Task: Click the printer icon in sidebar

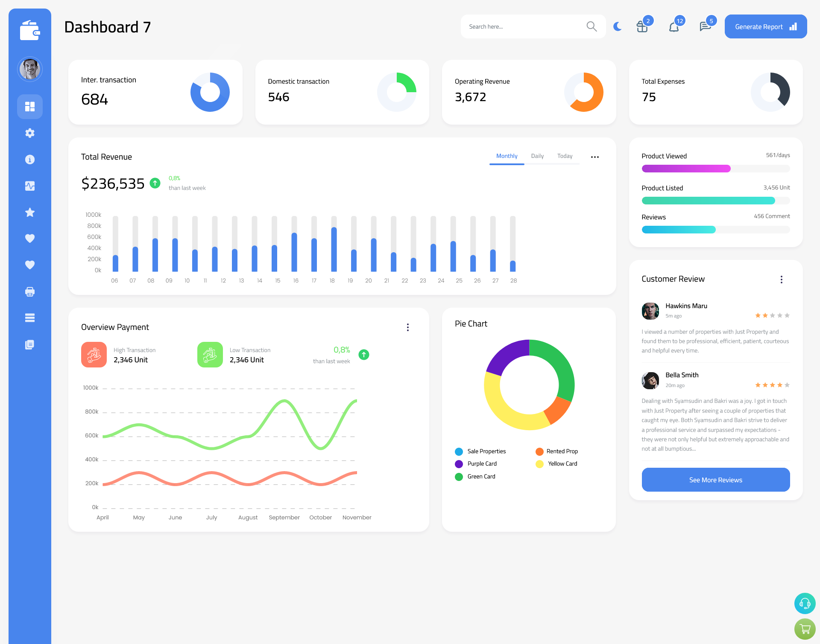Action: tap(29, 291)
